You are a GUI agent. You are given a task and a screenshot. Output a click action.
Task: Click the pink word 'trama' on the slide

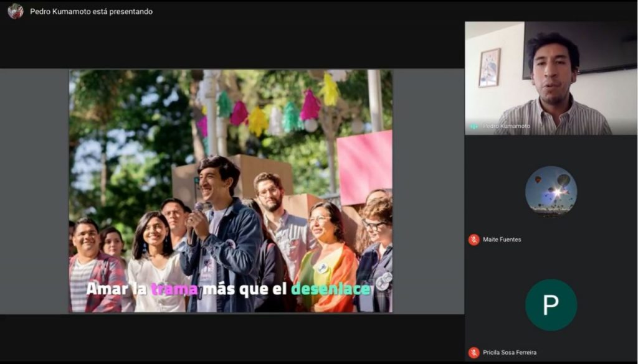click(x=174, y=289)
